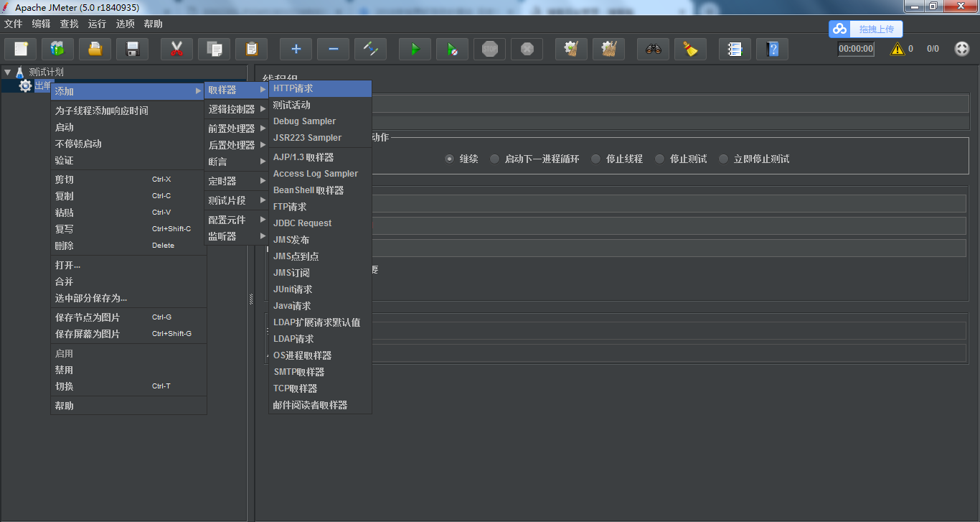Open the 编辑 menu
This screenshot has height=522, width=980.
(41, 24)
